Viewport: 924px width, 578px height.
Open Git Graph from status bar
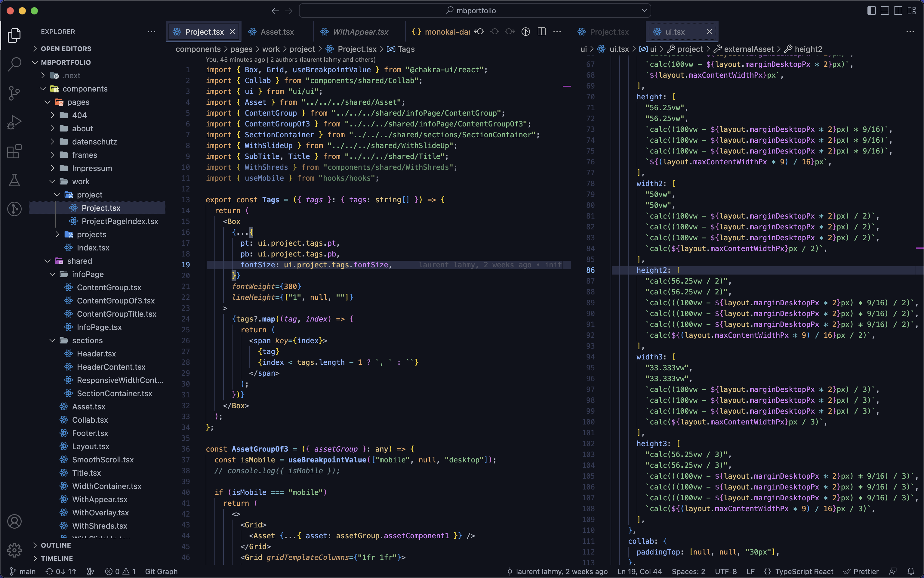coord(161,571)
